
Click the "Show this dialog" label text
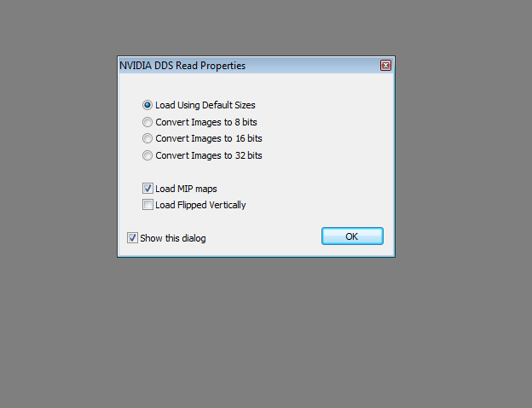pyautogui.click(x=173, y=238)
